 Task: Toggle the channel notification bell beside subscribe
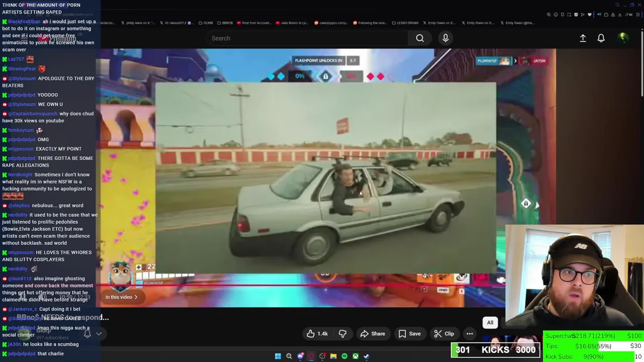(x=87, y=333)
